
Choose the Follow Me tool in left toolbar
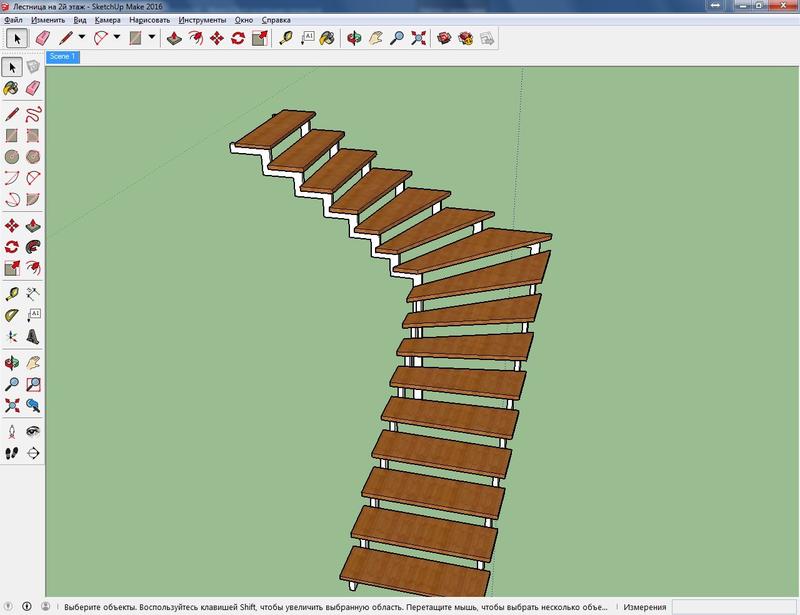point(33,246)
